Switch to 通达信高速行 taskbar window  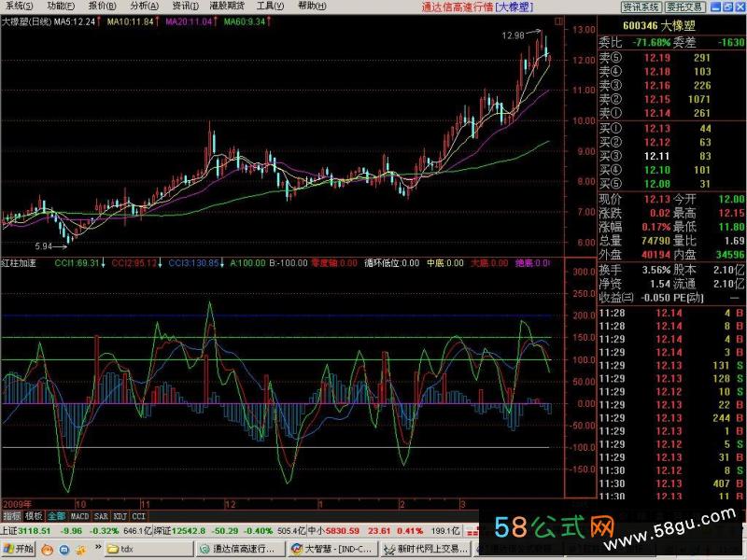241,549
